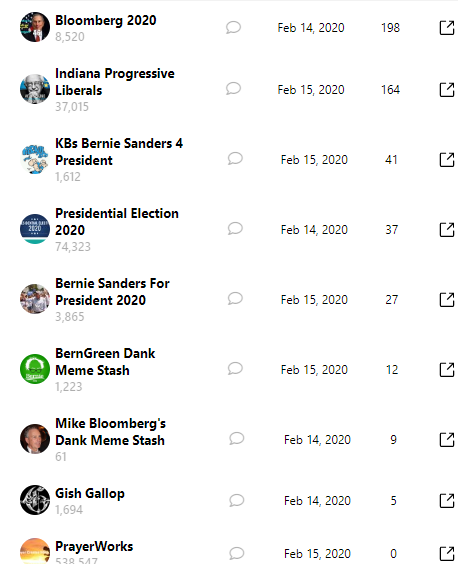
Task: Open external link for Gish Gallop
Action: (x=447, y=500)
